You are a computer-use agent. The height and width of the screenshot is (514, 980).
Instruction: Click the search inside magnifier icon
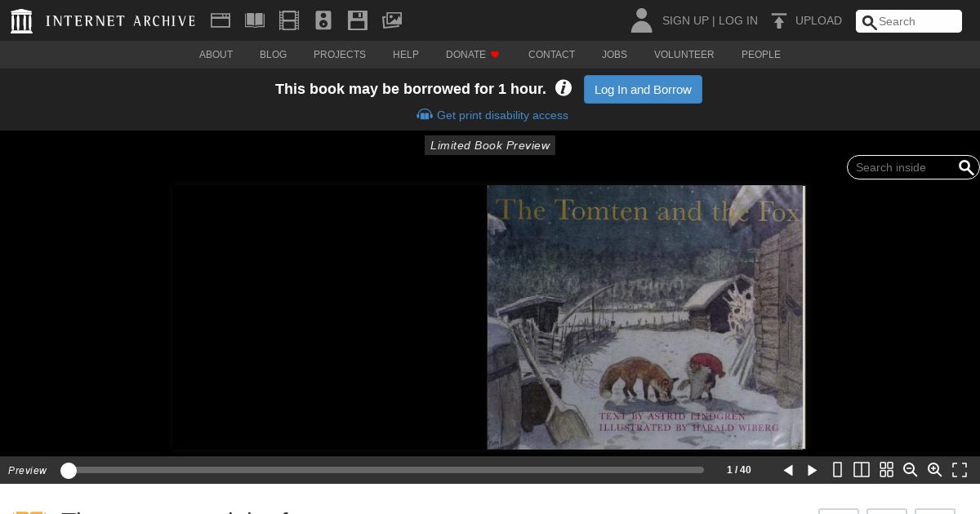(x=966, y=167)
